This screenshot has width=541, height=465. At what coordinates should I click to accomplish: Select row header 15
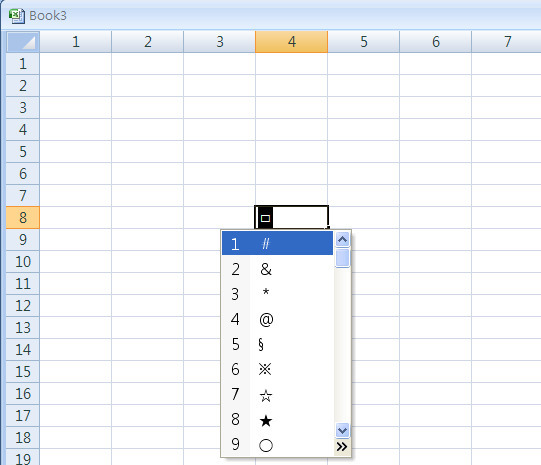click(x=23, y=372)
